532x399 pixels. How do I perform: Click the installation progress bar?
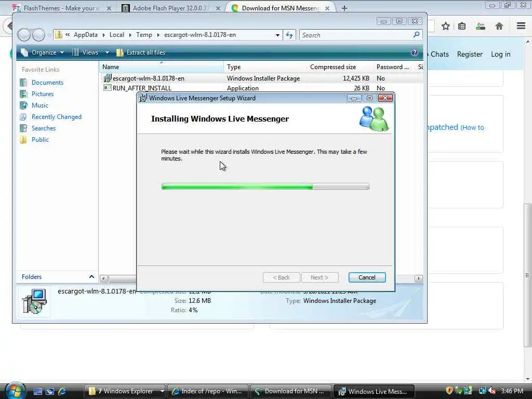tap(265, 187)
